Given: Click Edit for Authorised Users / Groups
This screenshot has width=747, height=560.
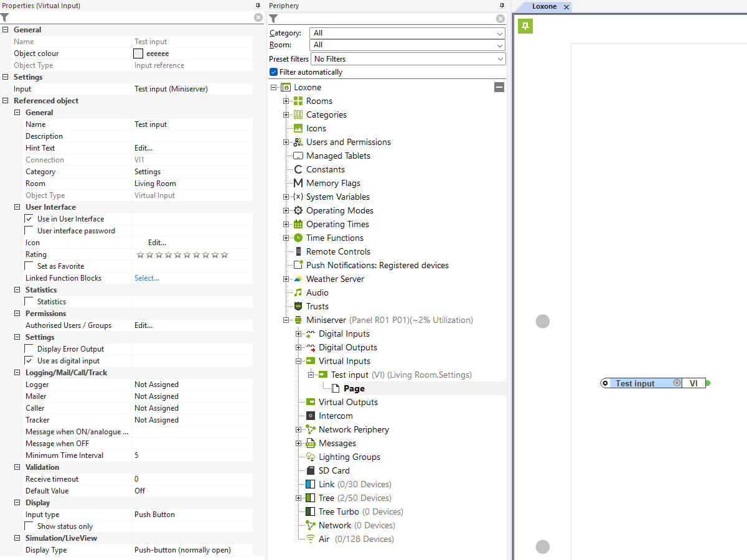Looking at the screenshot, I should pyautogui.click(x=143, y=325).
